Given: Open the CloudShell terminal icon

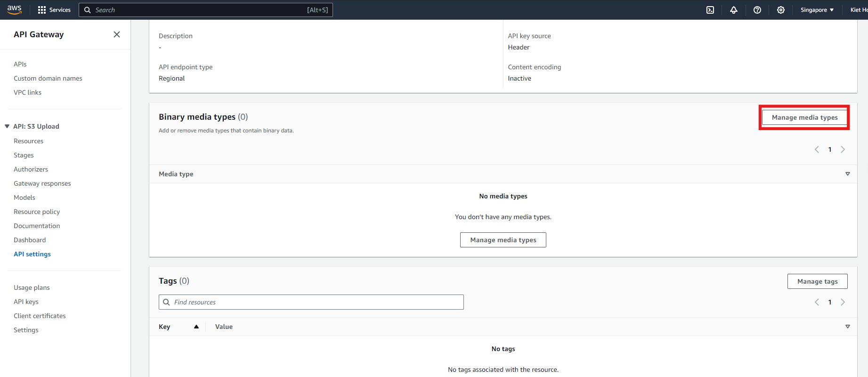Looking at the screenshot, I should click(x=710, y=10).
